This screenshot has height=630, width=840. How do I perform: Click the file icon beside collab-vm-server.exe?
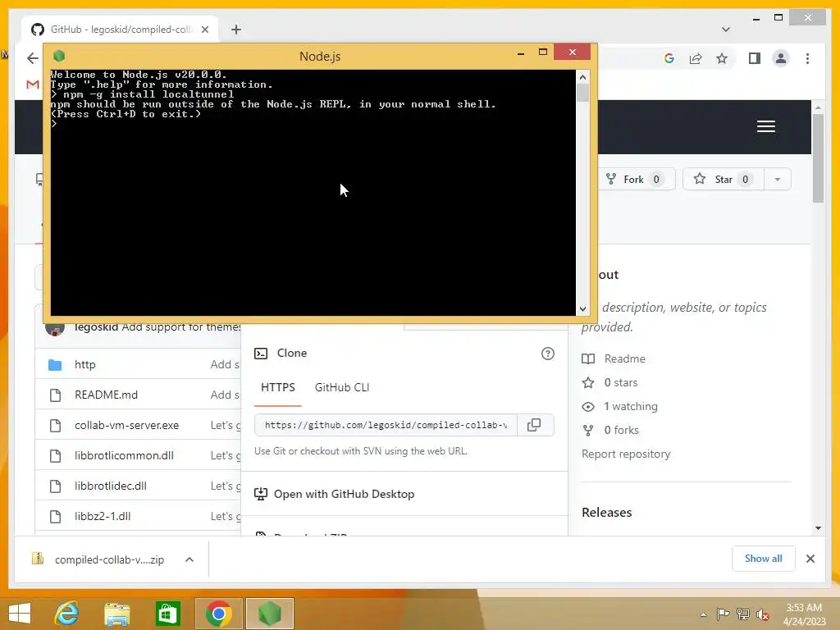click(55, 426)
